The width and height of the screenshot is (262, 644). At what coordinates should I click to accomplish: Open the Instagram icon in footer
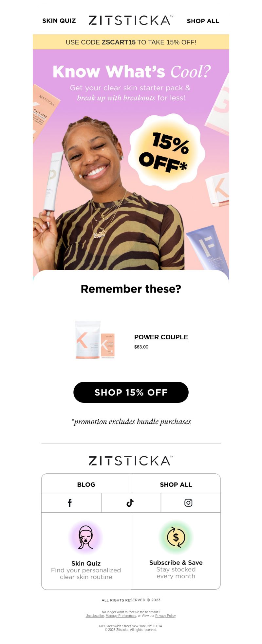pyautogui.click(x=188, y=503)
